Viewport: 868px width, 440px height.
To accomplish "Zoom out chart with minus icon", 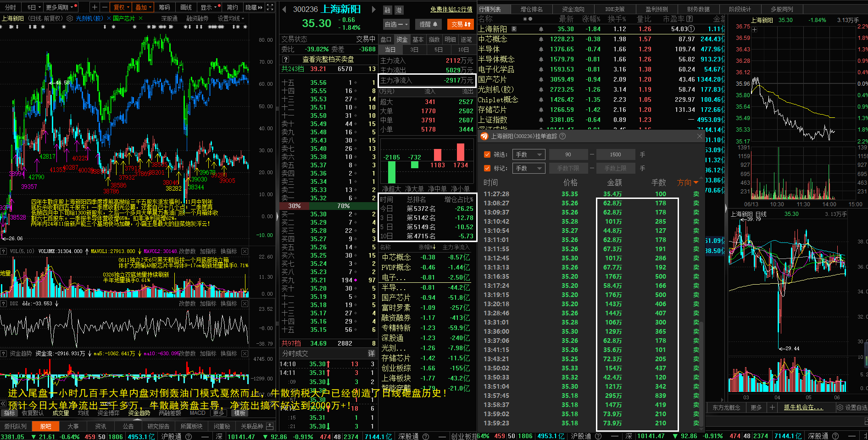I will (x=105, y=7).
